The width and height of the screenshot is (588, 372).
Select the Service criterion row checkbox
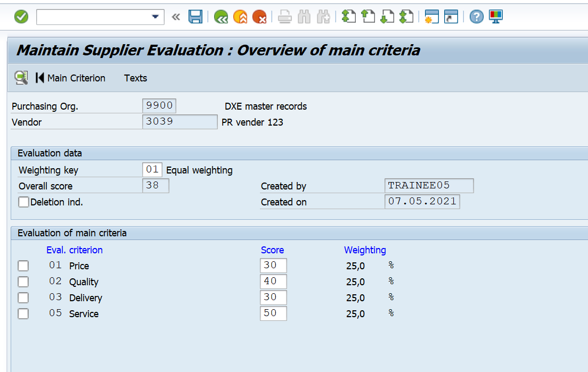click(x=23, y=313)
